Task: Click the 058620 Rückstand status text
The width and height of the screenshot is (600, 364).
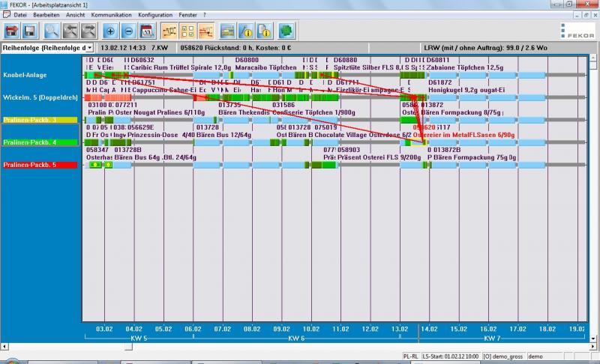Action: pyautogui.click(x=235, y=48)
